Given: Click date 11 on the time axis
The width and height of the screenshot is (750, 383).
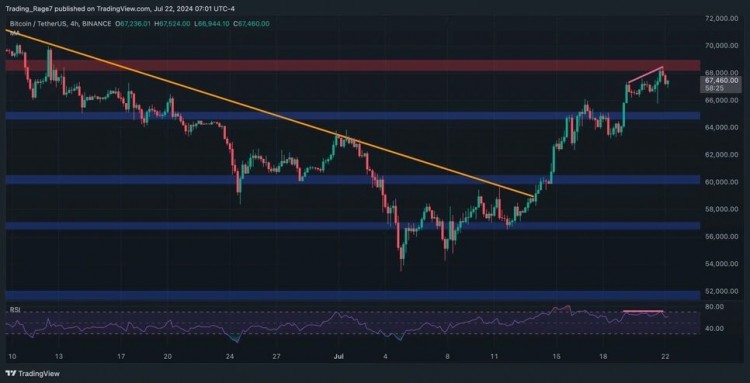Looking at the screenshot, I should click(495, 356).
